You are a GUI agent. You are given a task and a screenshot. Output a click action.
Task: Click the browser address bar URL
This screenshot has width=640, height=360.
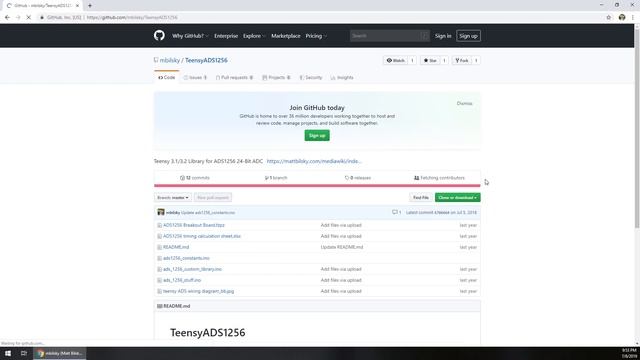click(132, 18)
